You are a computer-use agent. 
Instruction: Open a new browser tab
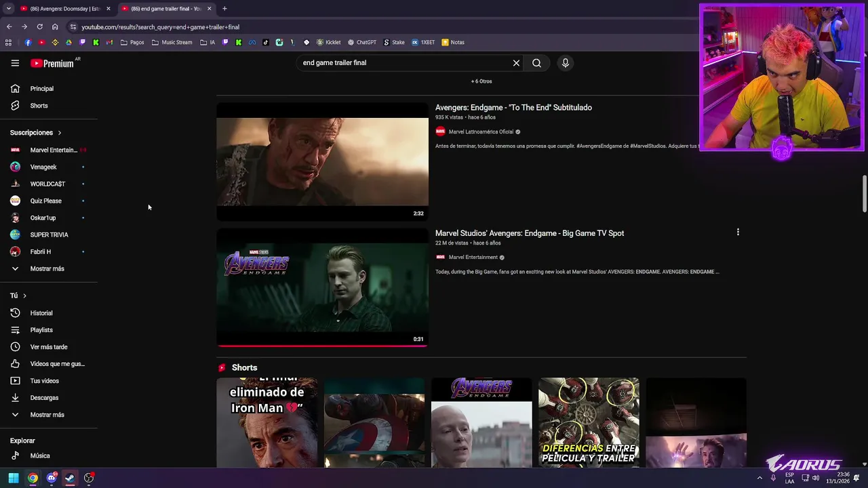pyautogui.click(x=224, y=9)
